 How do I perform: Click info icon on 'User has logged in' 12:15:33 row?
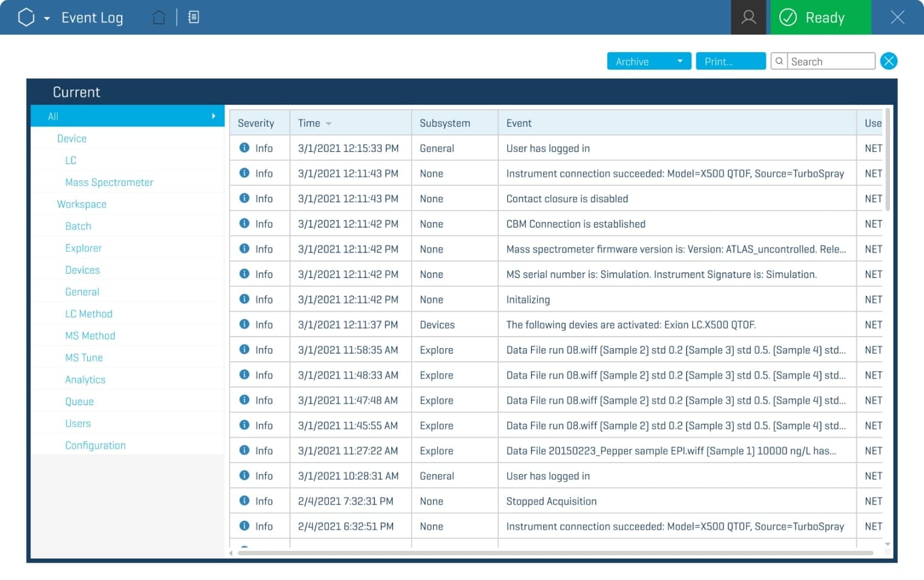245,148
